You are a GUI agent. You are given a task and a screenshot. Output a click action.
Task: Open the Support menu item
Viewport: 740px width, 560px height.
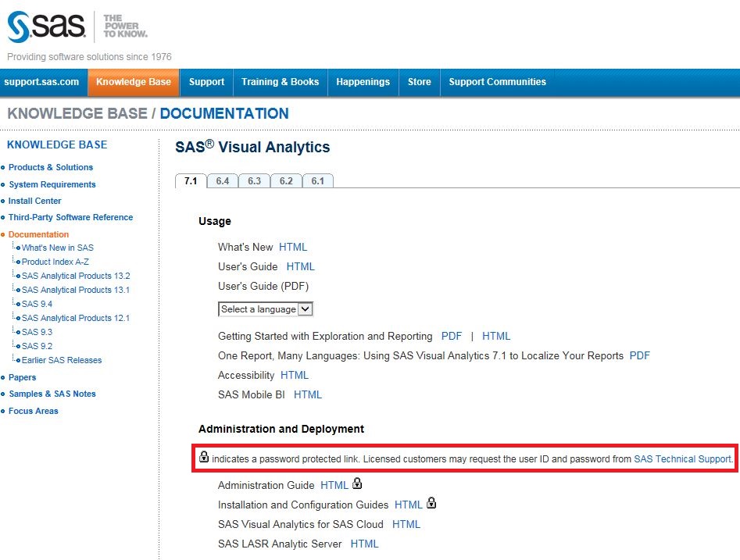point(207,82)
